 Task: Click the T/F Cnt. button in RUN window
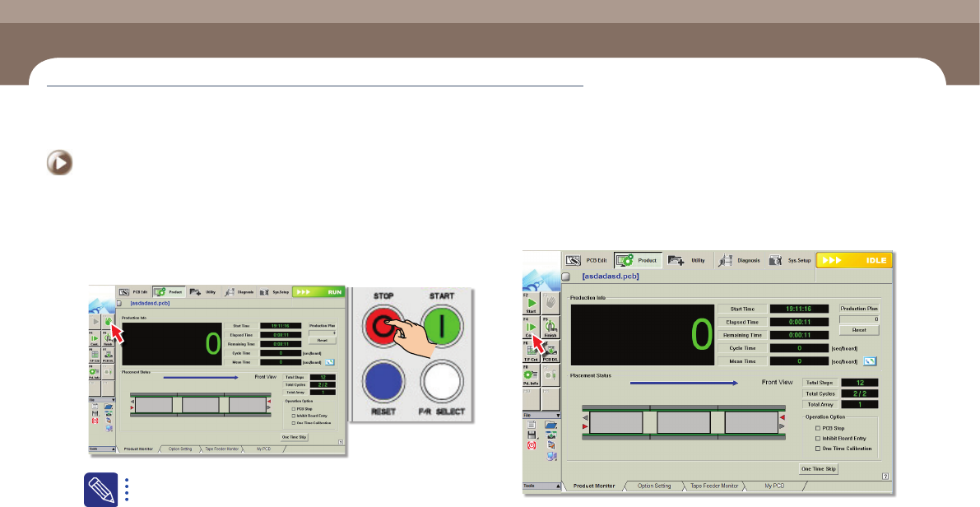pos(95,355)
